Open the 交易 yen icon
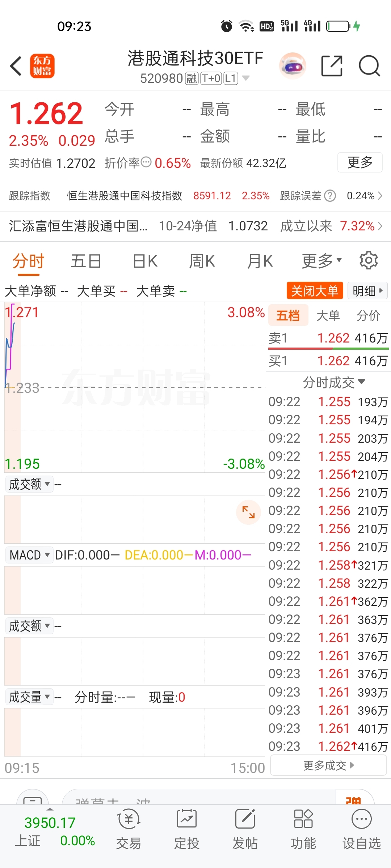 coord(129,819)
